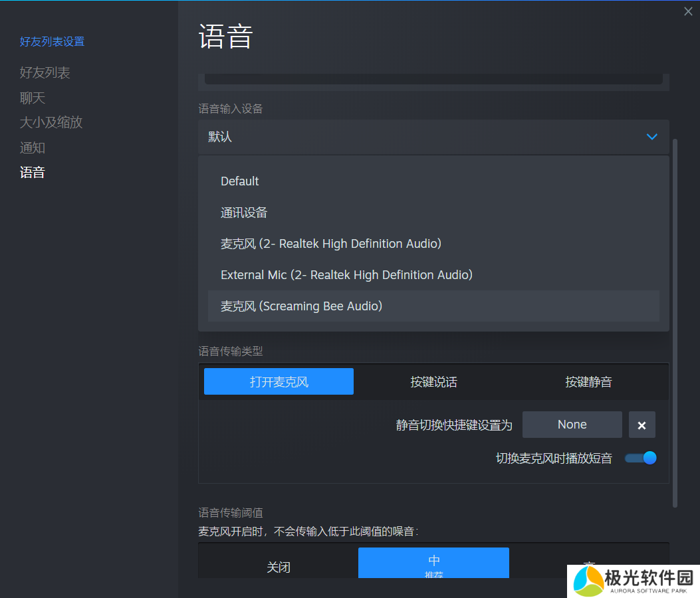
Task: Toggle 切换麦克风时播放短音 switch
Action: (641, 458)
